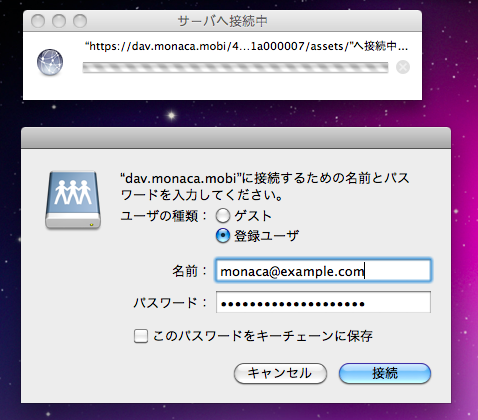This screenshot has height=420, width=478.
Task: Focus the パスワード field
Action: pos(323,302)
